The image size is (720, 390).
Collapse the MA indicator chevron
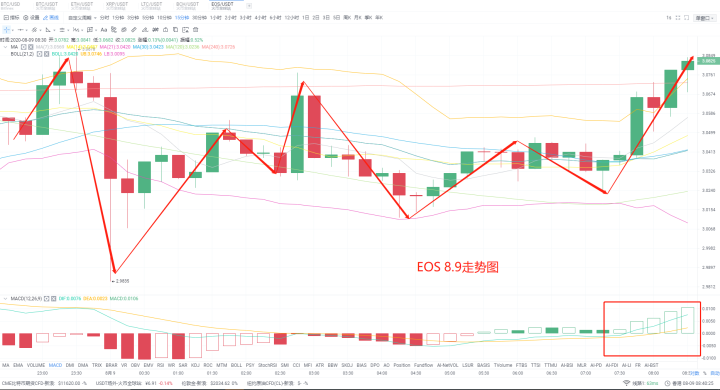(6, 47)
